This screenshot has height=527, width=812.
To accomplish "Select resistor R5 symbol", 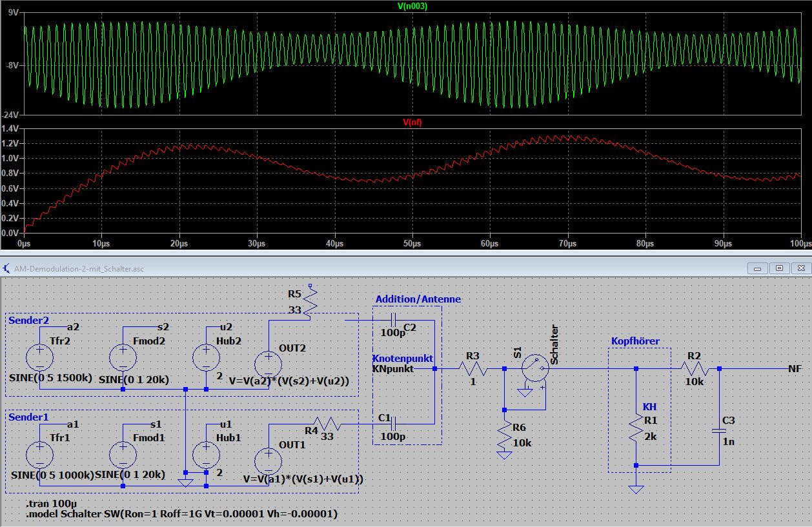I will tap(311, 301).
